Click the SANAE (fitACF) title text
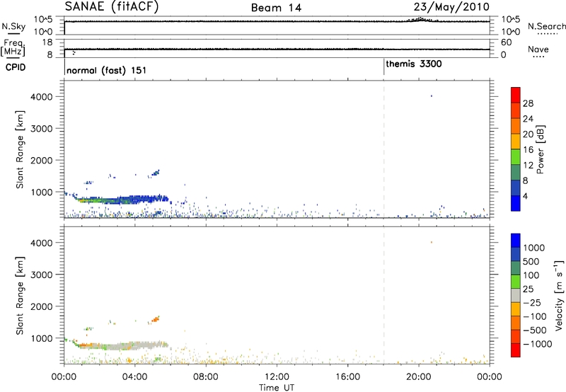Image resolution: width=566 pixels, height=392 pixels. [112, 6]
